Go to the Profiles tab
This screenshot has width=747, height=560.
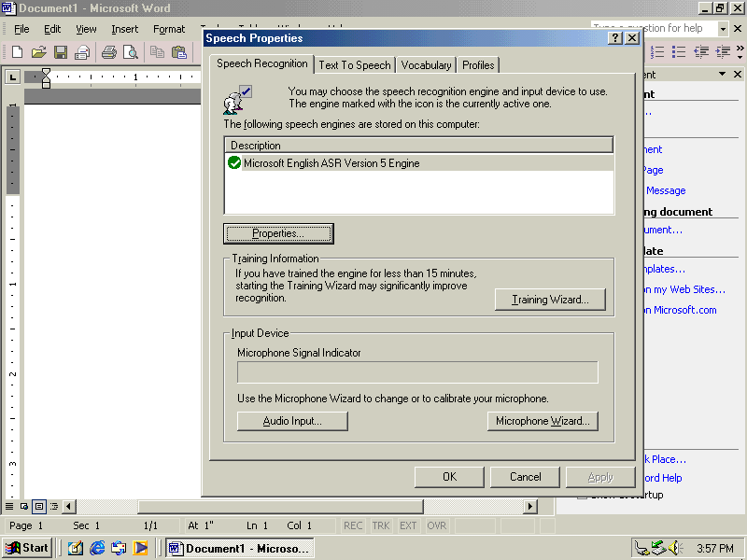click(x=478, y=65)
